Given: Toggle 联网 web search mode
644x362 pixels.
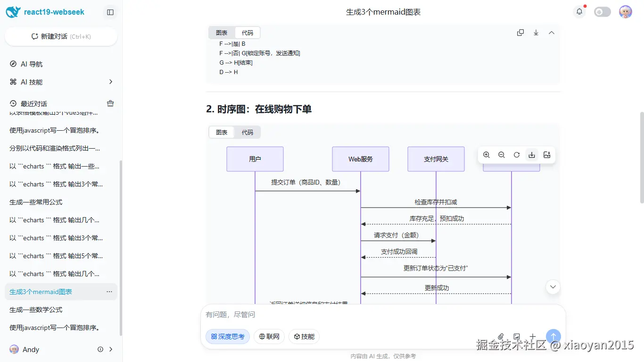Looking at the screenshot, I should (x=269, y=337).
